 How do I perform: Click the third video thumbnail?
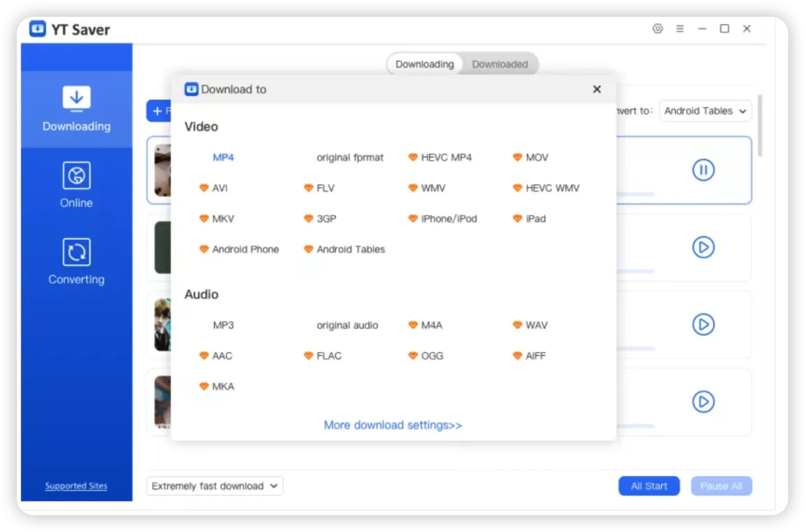coord(163,325)
